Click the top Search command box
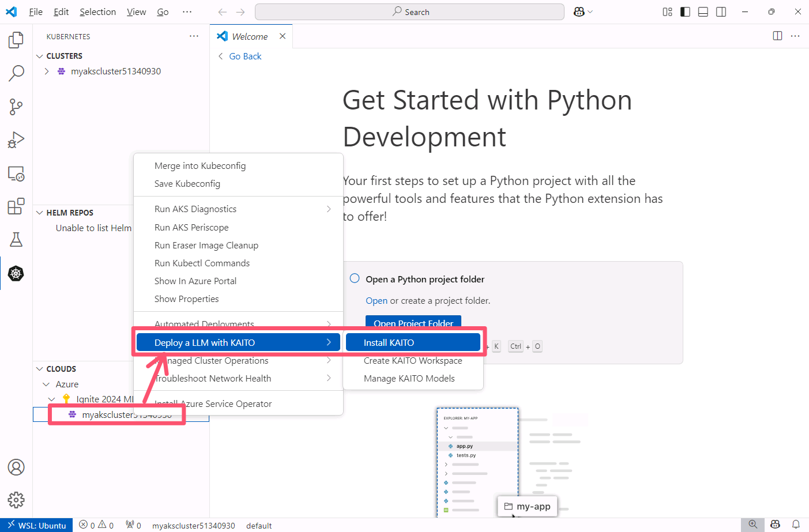 [409, 12]
